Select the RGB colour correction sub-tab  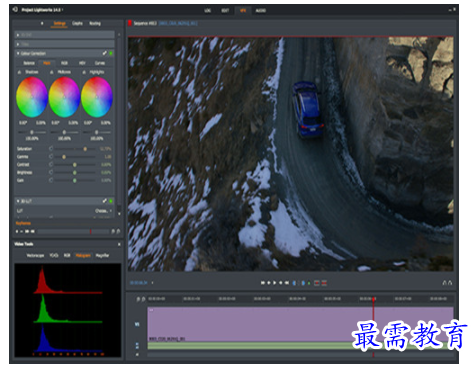point(64,63)
